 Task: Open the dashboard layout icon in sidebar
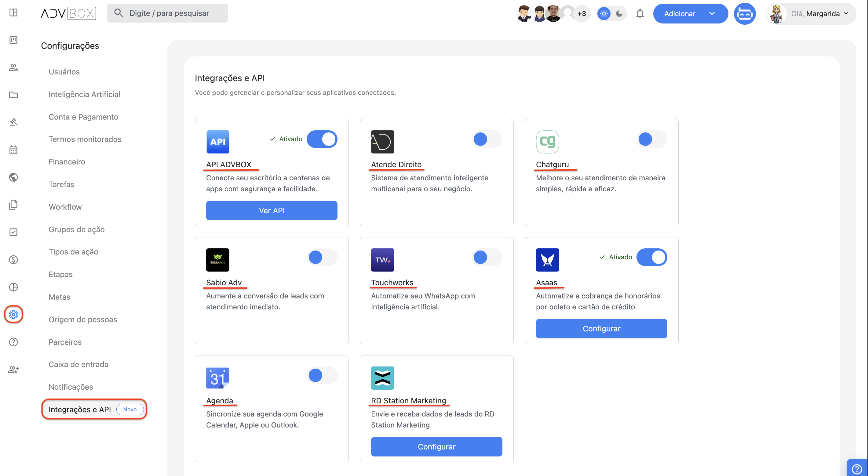[13, 13]
